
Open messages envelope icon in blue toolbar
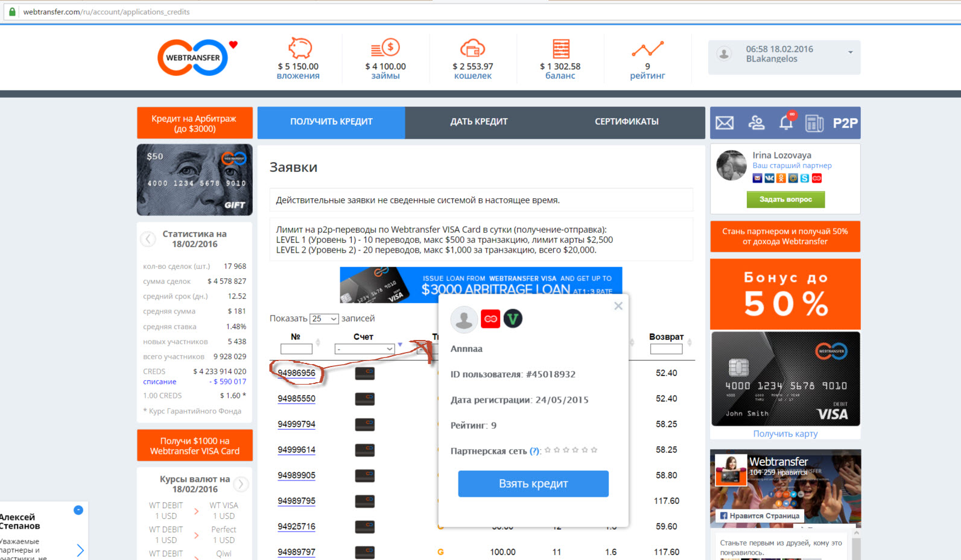click(x=725, y=123)
